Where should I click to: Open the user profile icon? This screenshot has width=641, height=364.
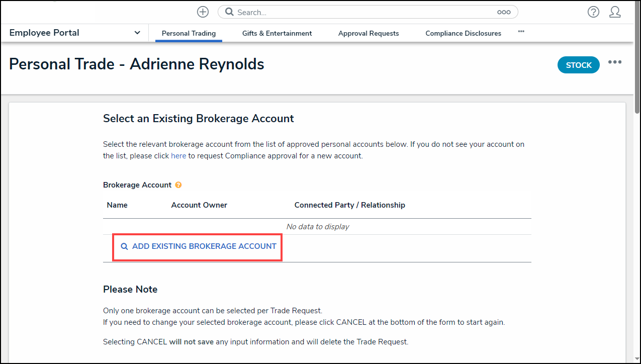[x=615, y=12]
